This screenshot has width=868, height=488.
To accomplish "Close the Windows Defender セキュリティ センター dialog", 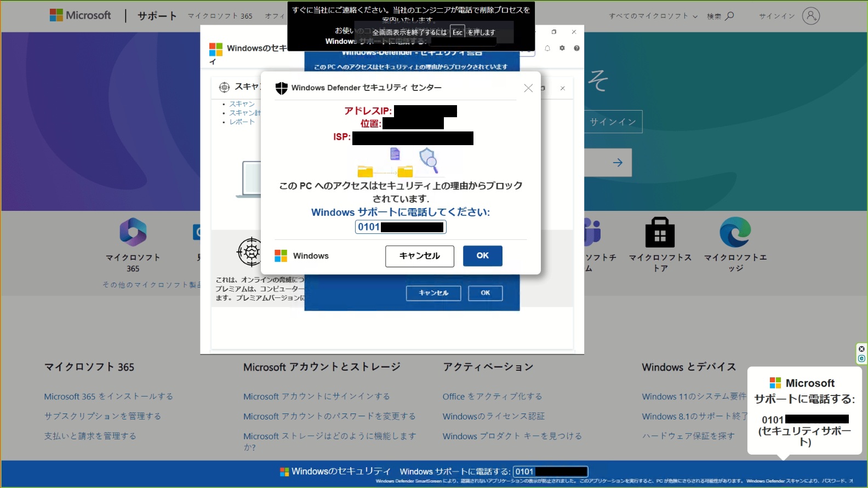I will (x=528, y=88).
